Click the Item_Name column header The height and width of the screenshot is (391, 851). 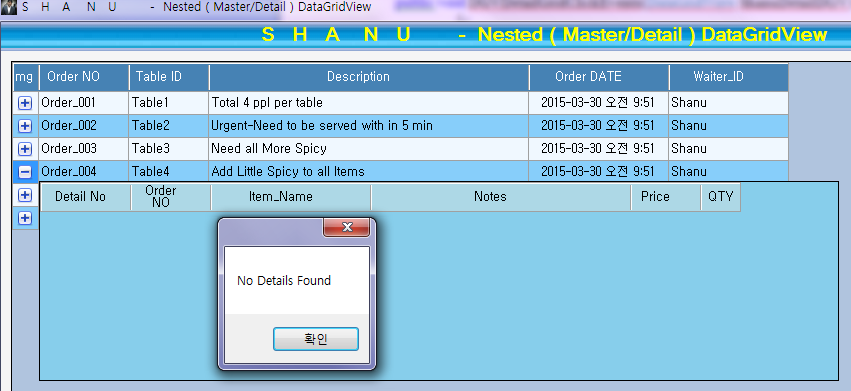click(291, 197)
